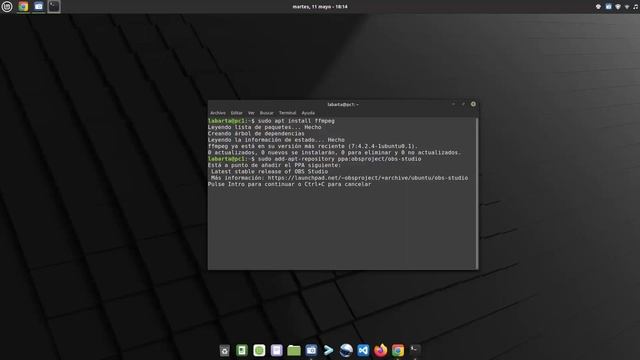Viewport: 640px width, 360px height.
Task: Launch Google Chrome from the dock
Action: tap(398, 350)
